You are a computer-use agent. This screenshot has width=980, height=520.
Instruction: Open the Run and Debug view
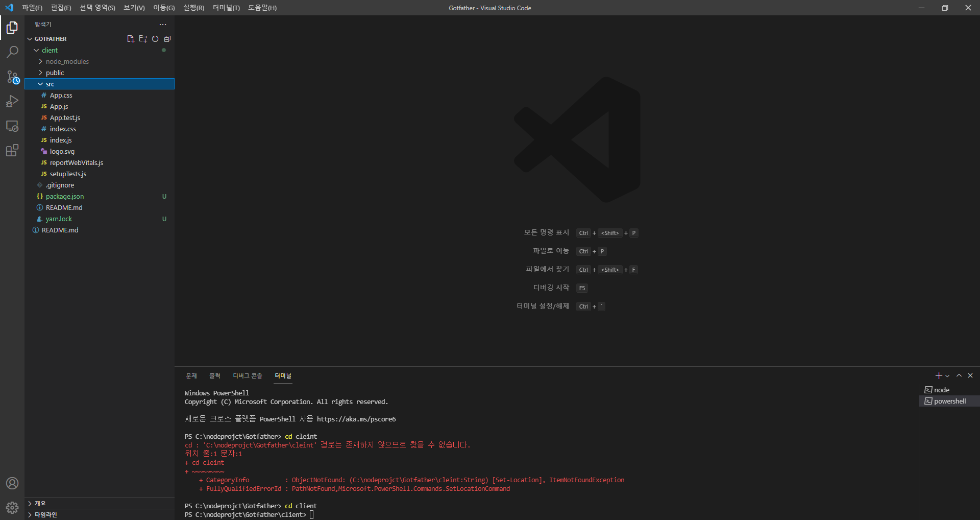[x=12, y=101]
